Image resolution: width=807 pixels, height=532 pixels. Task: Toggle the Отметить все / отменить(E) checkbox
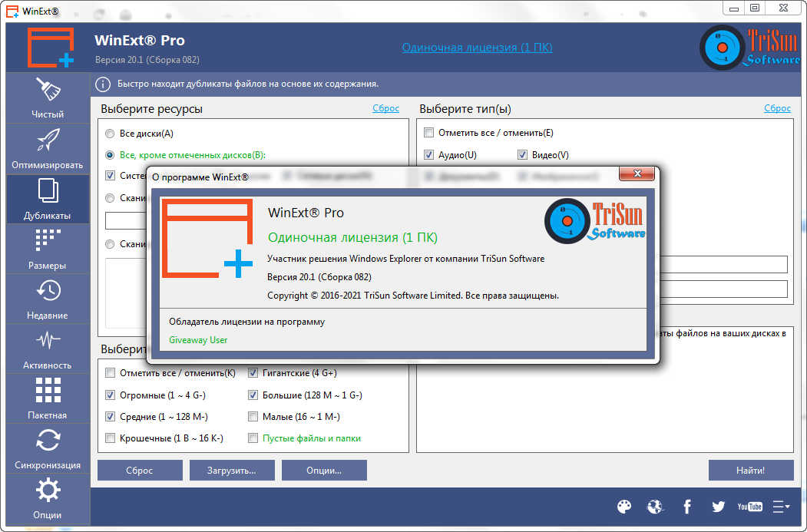click(x=428, y=133)
